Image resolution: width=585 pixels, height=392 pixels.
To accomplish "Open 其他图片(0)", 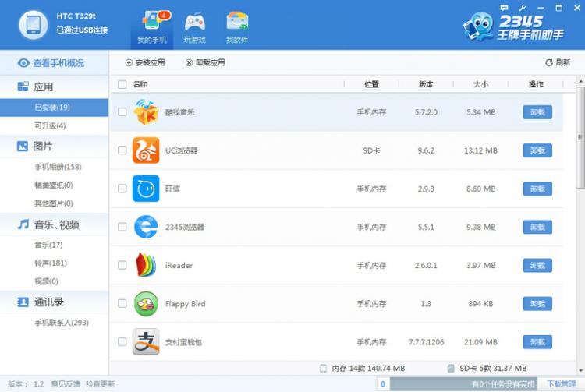I will (x=54, y=203).
